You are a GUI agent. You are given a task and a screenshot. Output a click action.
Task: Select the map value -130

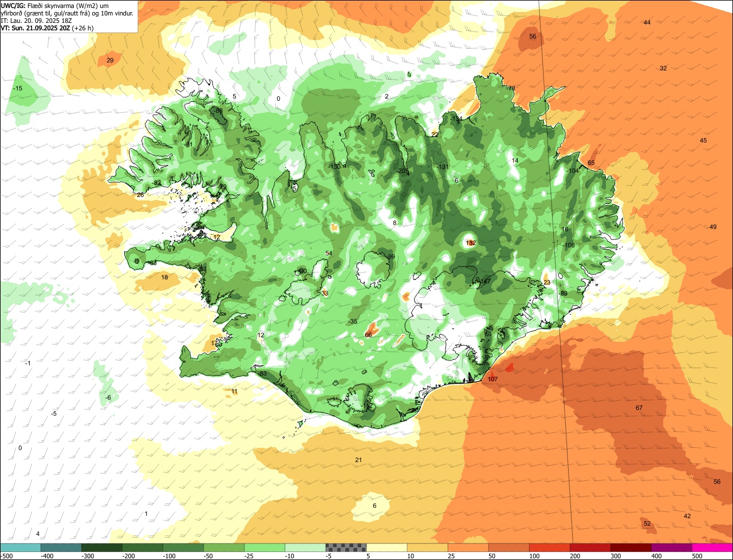pyautogui.click(x=334, y=167)
